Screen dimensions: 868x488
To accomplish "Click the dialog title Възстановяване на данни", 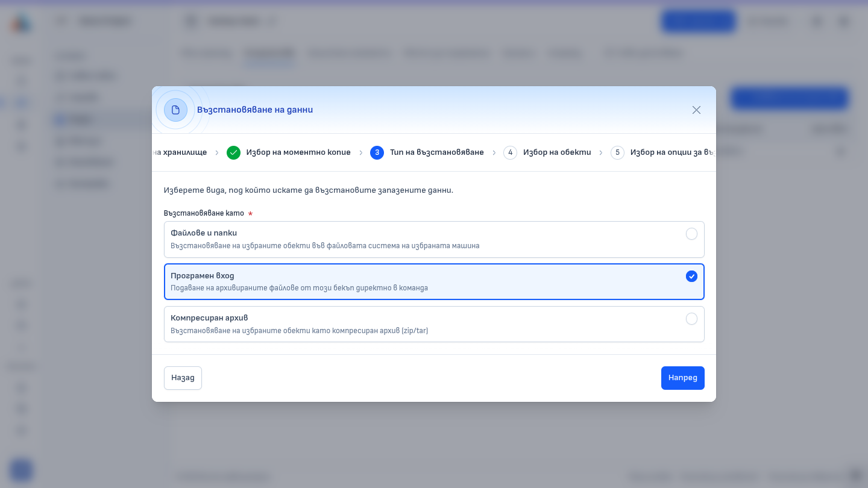I will point(255,110).
